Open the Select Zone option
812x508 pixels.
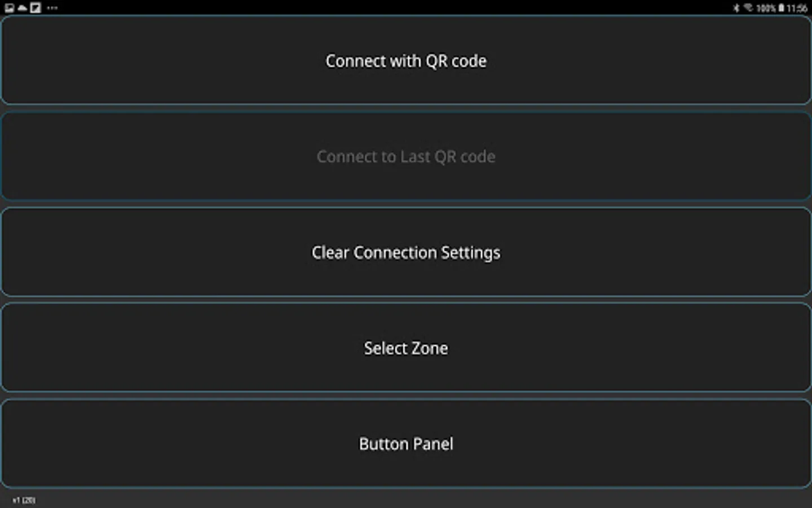(x=406, y=348)
